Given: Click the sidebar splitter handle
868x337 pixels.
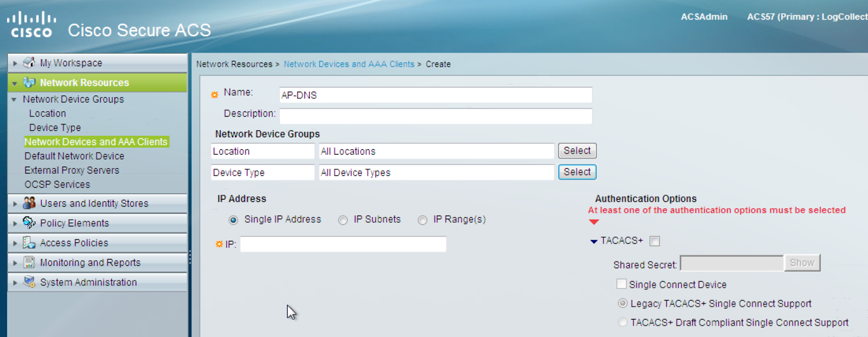Looking at the screenshot, I should [190, 257].
